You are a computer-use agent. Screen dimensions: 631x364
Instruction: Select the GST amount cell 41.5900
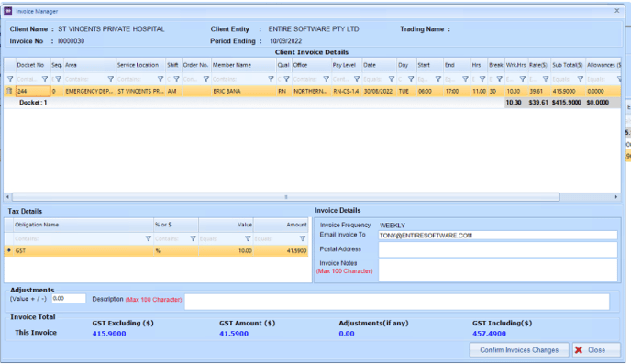point(281,251)
